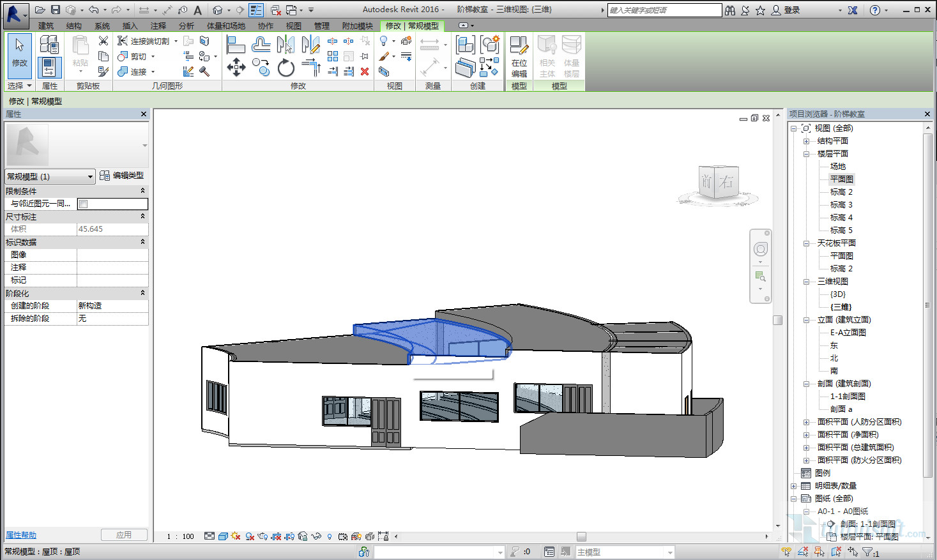Select the Align tool in the ribbon
The height and width of the screenshot is (560, 937).
point(236,44)
